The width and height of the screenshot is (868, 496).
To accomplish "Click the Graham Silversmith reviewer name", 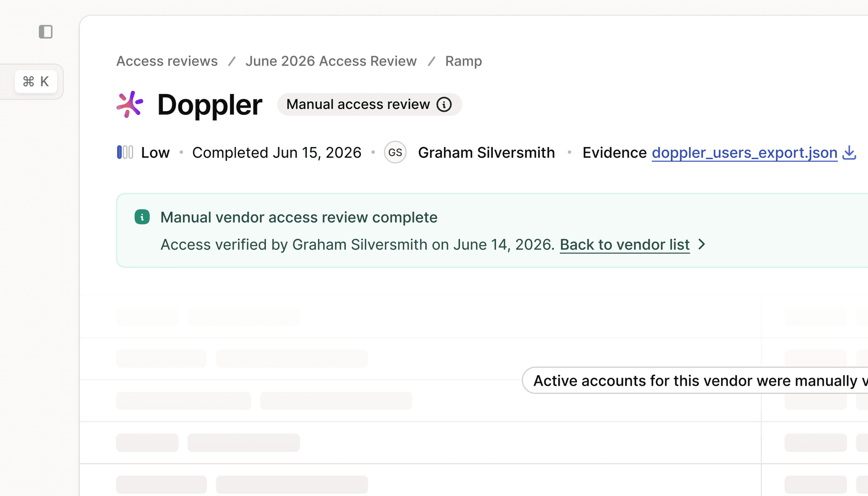I will 486,153.
